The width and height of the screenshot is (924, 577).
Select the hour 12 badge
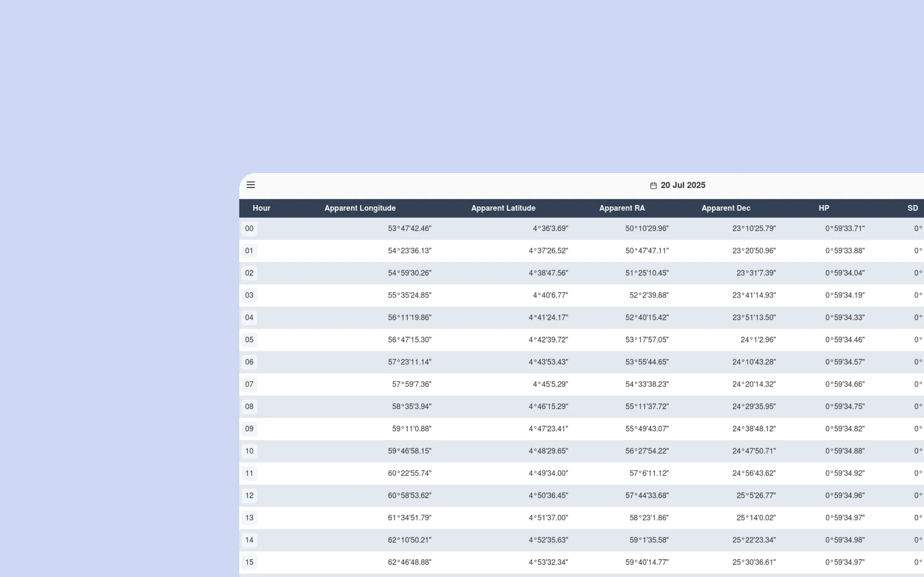[x=249, y=495]
